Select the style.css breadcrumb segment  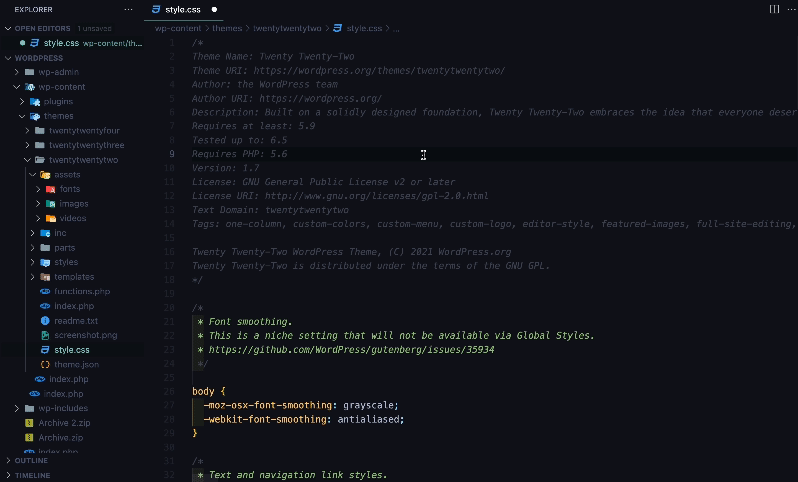click(x=364, y=29)
